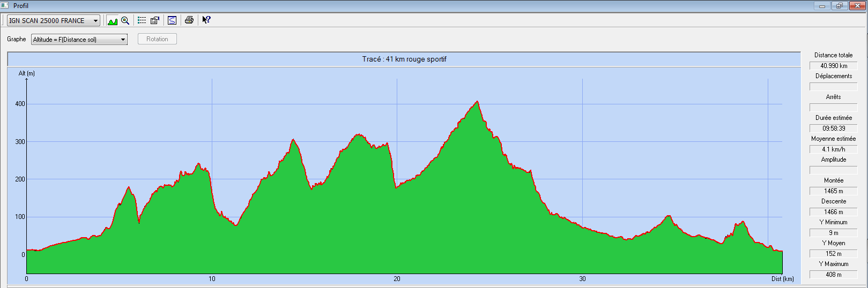Open the profile properties icon
Viewport: 868px width, 288px height.
[x=155, y=20]
